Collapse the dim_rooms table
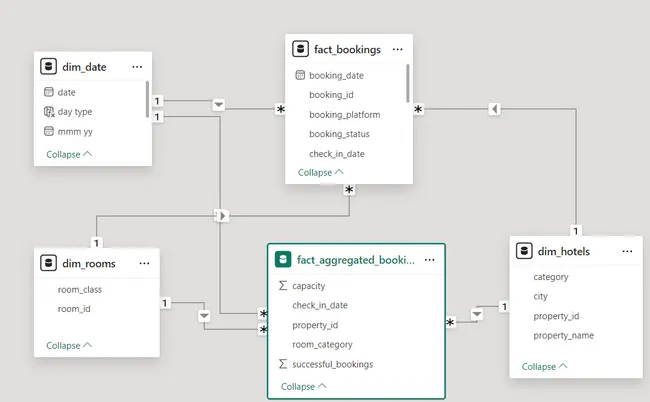This screenshot has width=650, height=402. (x=69, y=345)
